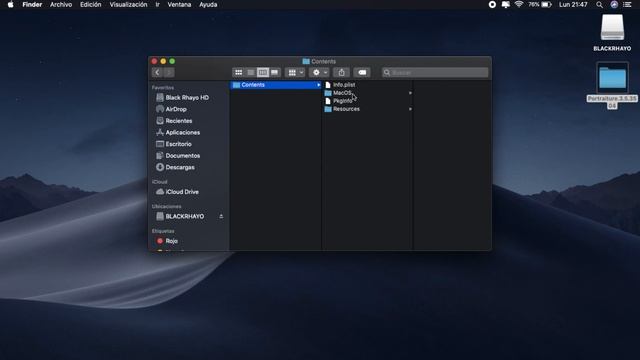
Task: Click the Wi-Fi status icon
Action: pos(519,4)
